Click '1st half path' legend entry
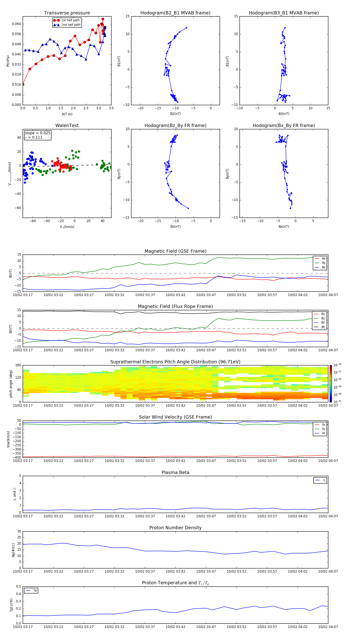 (66, 20)
